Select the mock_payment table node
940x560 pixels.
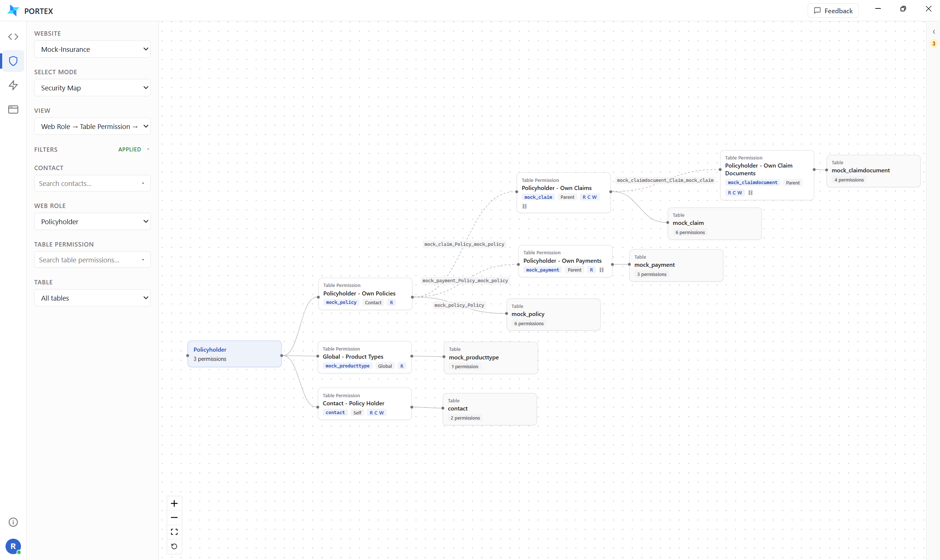pos(676,265)
